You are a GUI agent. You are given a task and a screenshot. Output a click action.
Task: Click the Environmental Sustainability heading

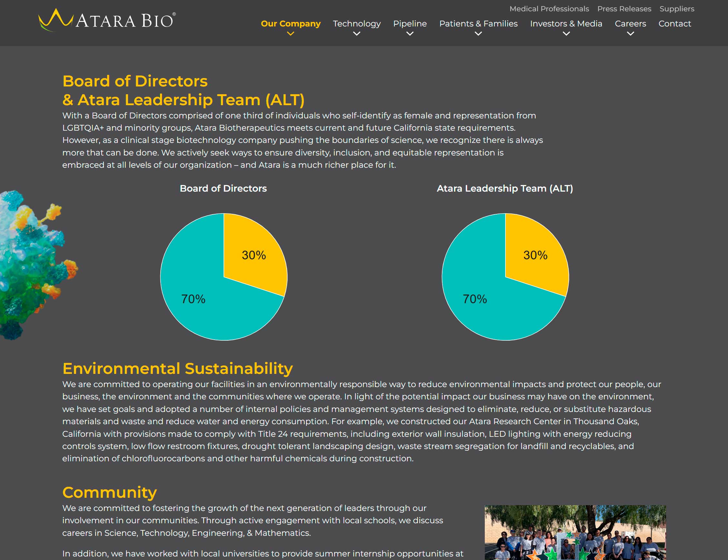click(x=177, y=369)
